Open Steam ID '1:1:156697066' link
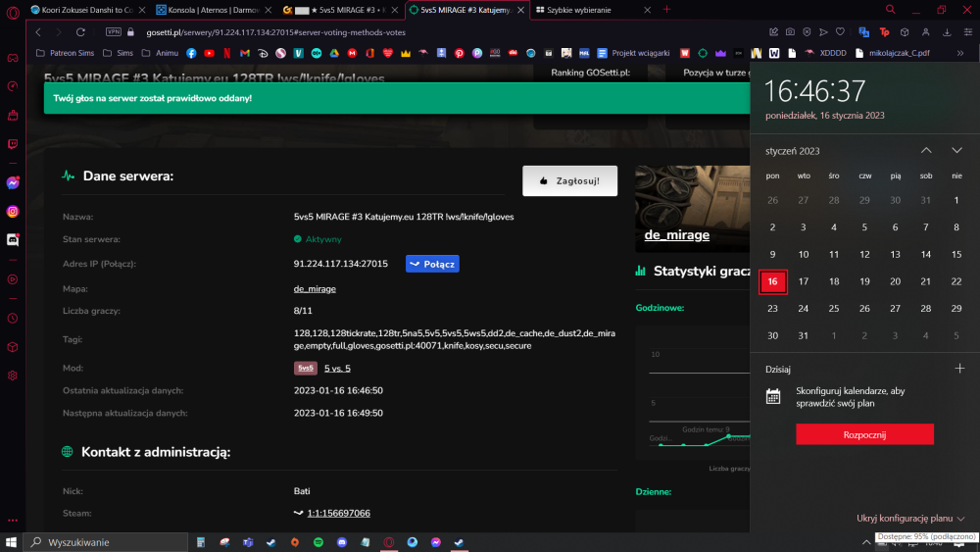The height and width of the screenshot is (552, 980). 338,513
